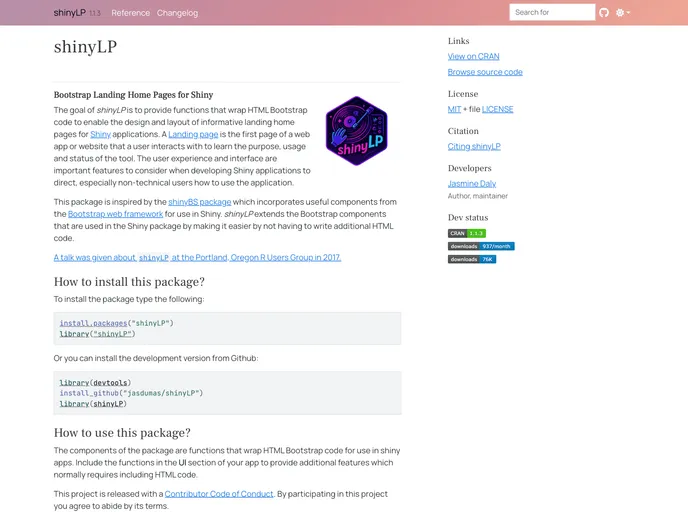Click the "Citation" sidebar heading
688x512 pixels.
[x=463, y=131]
